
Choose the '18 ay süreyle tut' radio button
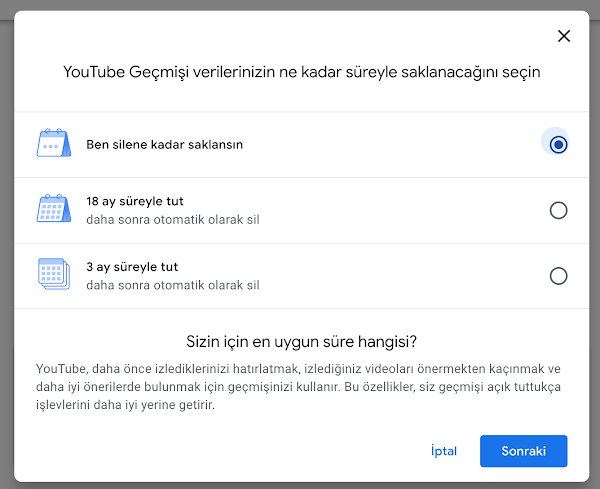[x=558, y=210]
